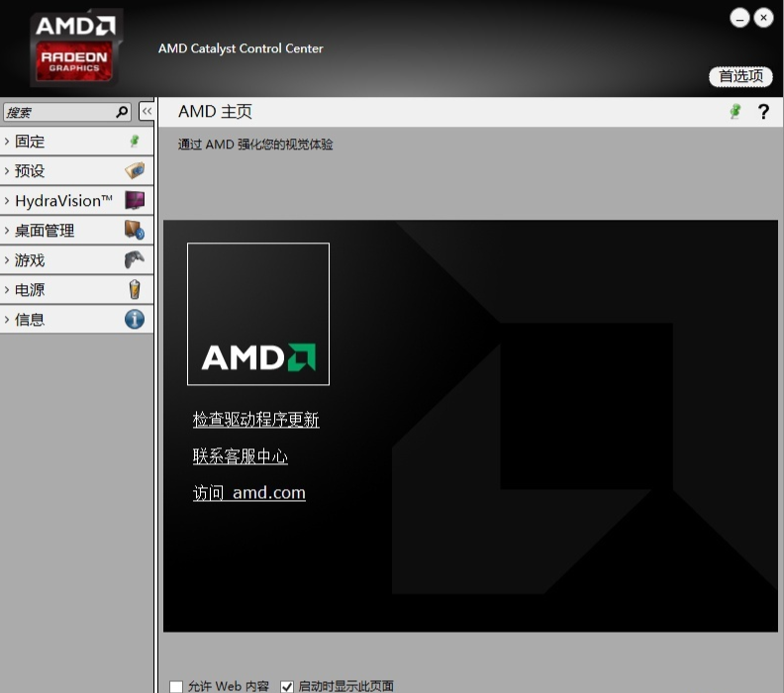Select 预设 in the sidebar
This screenshot has width=784, height=693.
(x=76, y=171)
